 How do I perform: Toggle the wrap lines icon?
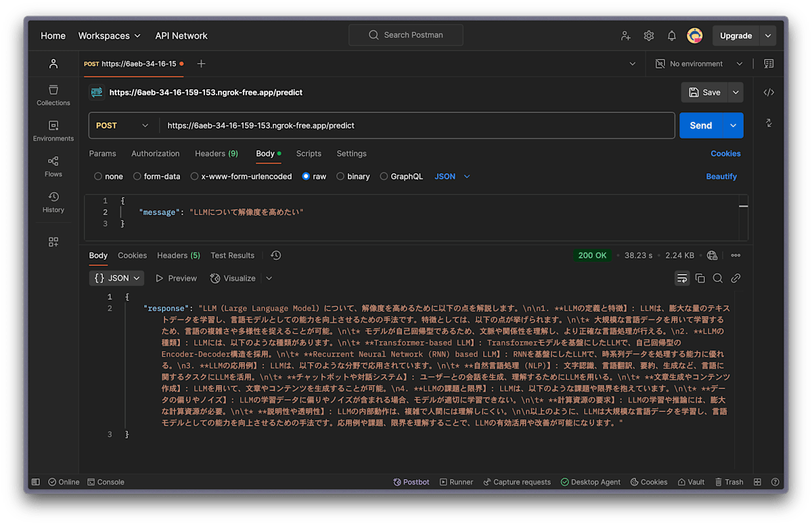[682, 278]
